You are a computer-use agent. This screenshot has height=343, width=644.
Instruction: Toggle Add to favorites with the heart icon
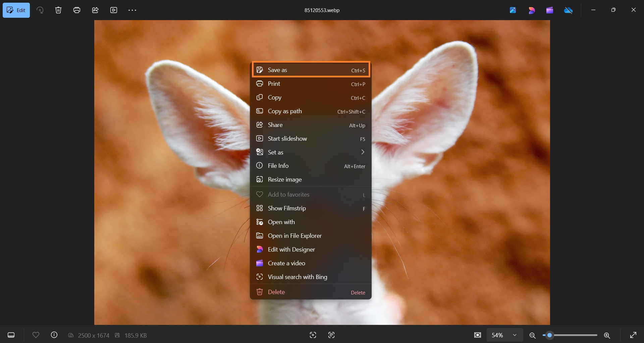click(x=36, y=335)
